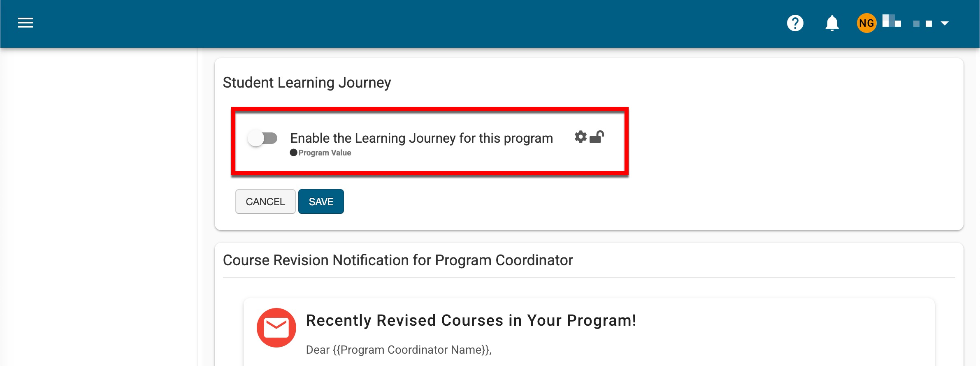Click the "Dear {{Program Coordinator Name}}" line
Viewport: 980px width, 366px height.
[398, 350]
